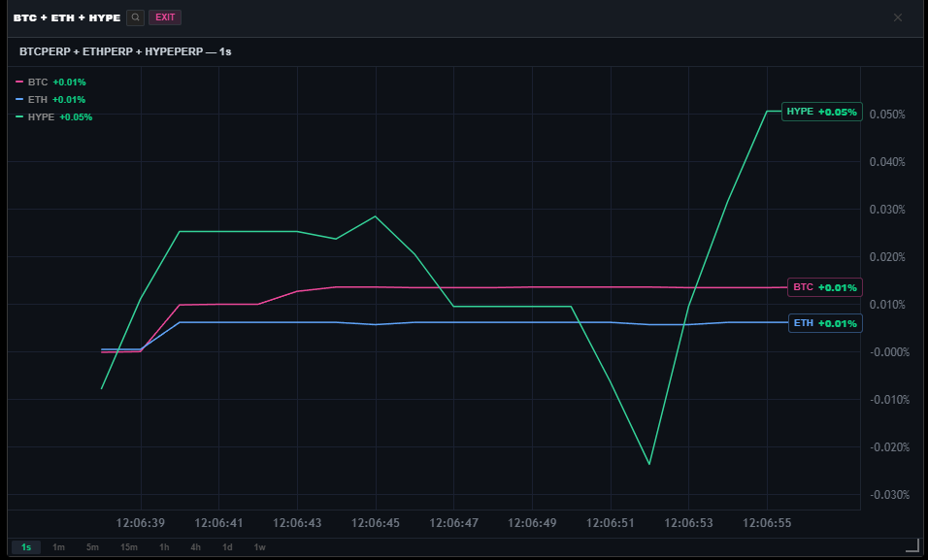Click the 12:06:47 time label
The width and height of the screenshot is (928, 560).
click(x=453, y=523)
